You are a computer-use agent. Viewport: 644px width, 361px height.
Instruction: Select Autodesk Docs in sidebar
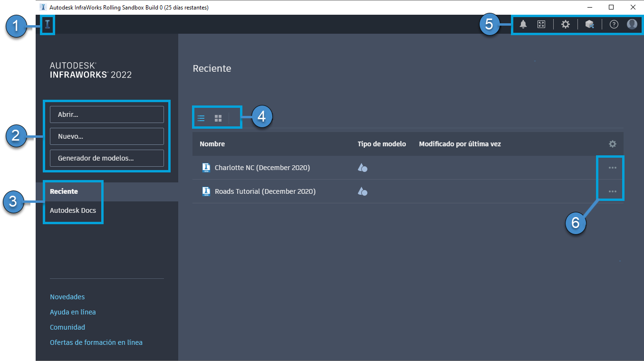pyautogui.click(x=73, y=210)
